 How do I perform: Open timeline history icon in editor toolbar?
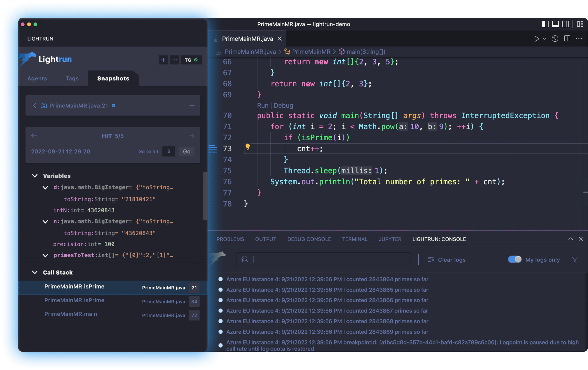555,39
